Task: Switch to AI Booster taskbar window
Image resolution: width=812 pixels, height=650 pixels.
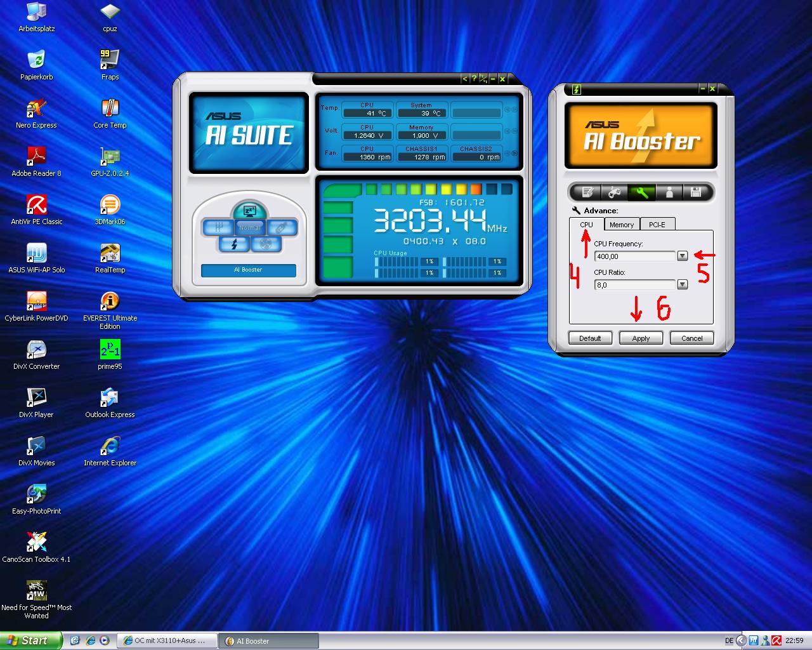Action: point(268,641)
